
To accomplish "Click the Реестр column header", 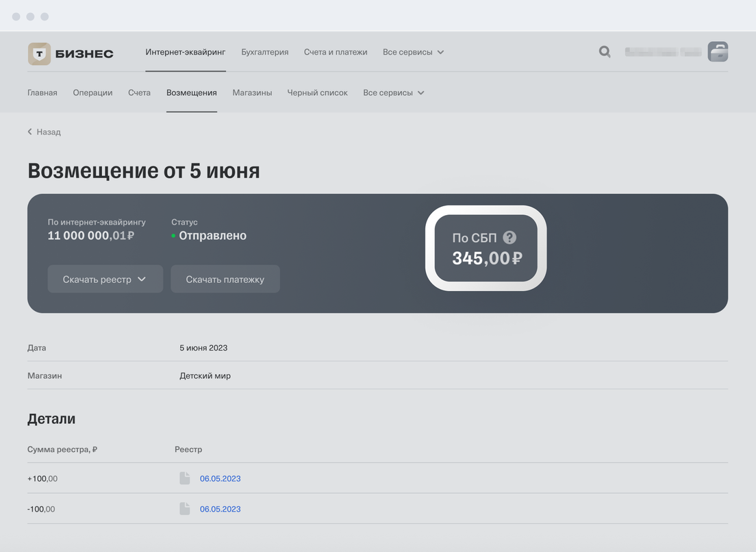I will (x=188, y=449).
